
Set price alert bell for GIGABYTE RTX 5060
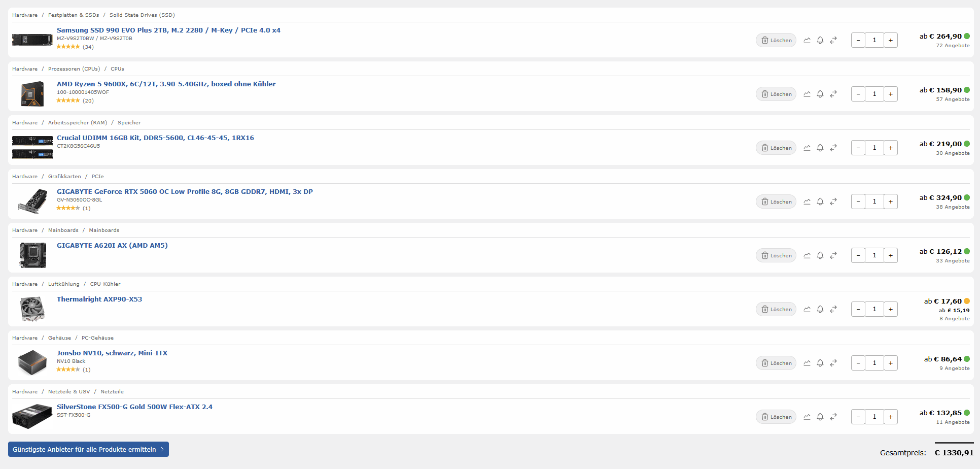point(820,202)
